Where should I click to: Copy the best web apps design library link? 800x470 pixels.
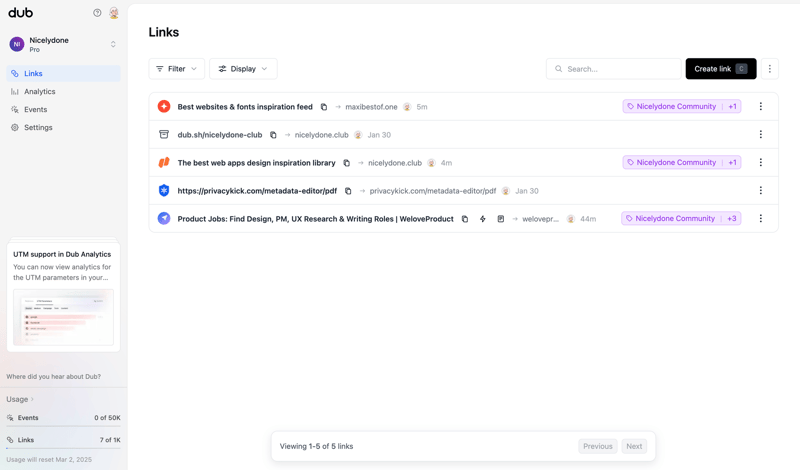(x=346, y=163)
